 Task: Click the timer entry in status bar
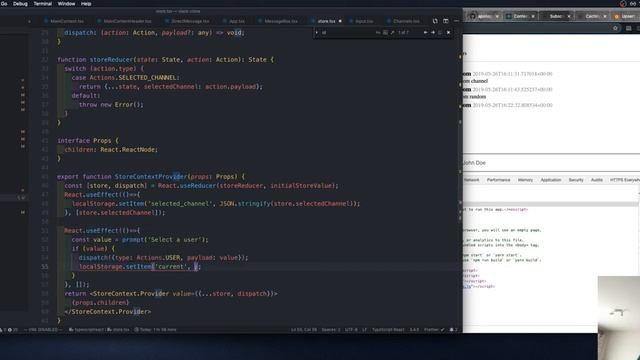click(156, 330)
